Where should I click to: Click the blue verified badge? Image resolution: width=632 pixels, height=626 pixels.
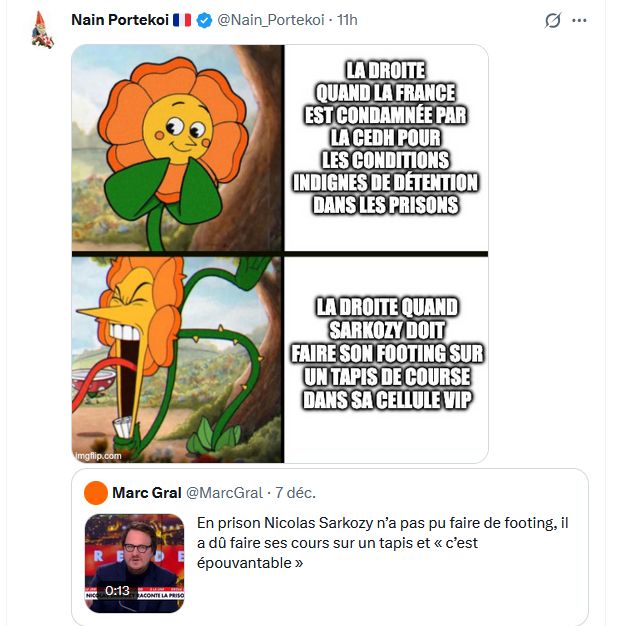tap(204, 21)
